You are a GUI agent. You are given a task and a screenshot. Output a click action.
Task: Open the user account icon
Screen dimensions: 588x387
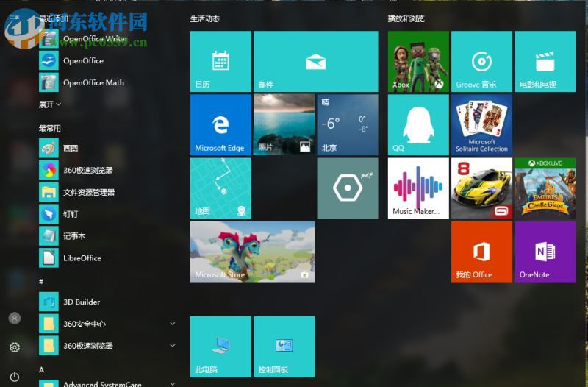coord(15,319)
